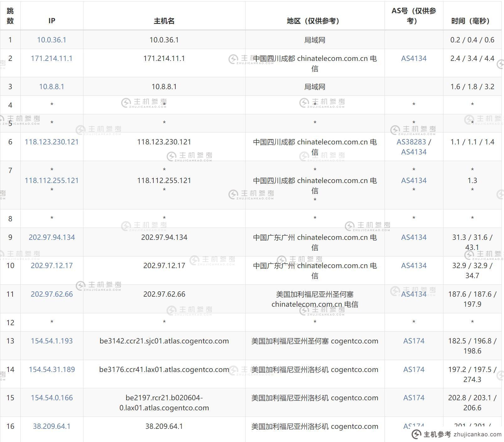Click 美国加利福尼亚州圣何塞 cogentco.com region in hop 13
The height and width of the screenshot is (442, 504).
pyautogui.click(x=315, y=341)
